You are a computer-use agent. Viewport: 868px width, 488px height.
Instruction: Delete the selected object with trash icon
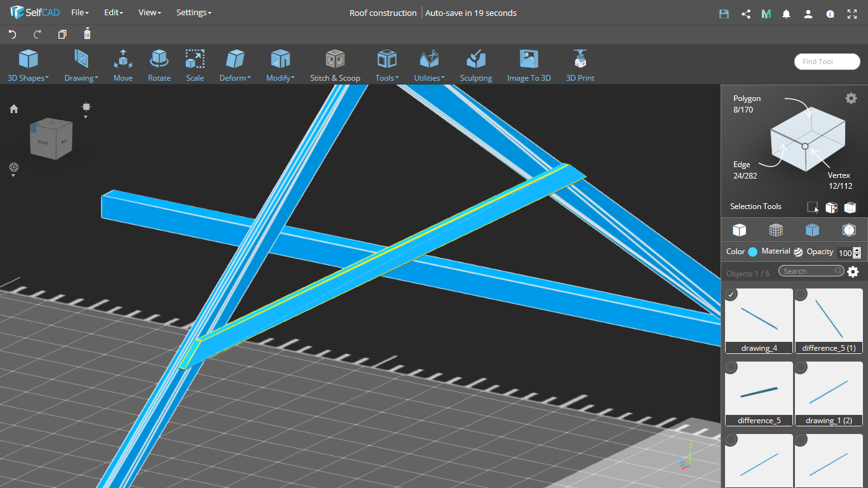click(x=87, y=34)
